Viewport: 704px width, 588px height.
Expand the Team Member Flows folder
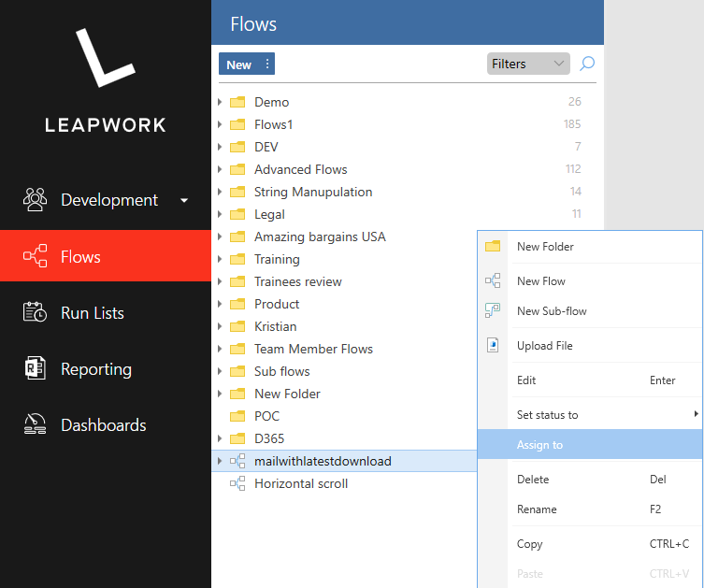tap(220, 349)
